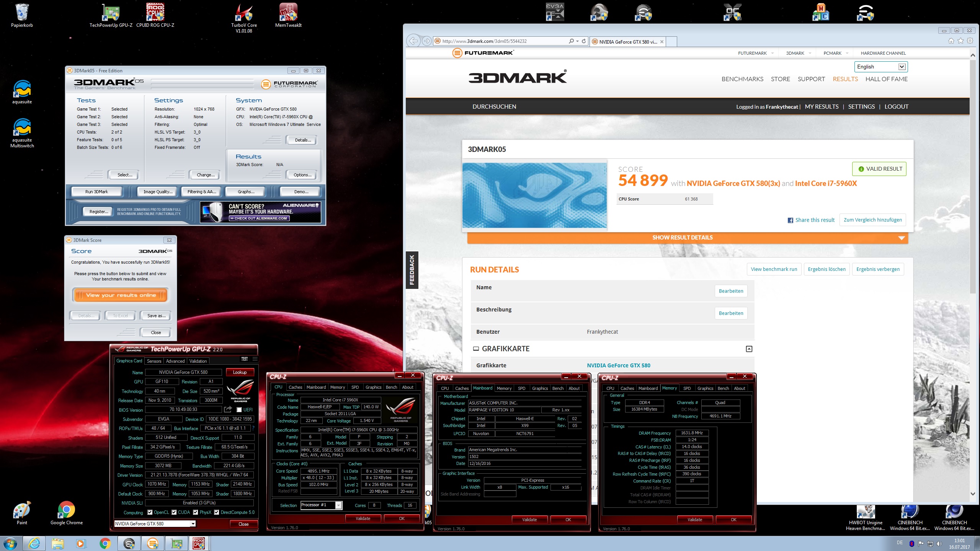Screen dimensions: 980x551
Task: Switch to 3DMark05 taskbar button
Action: click(x=152, y=543)
